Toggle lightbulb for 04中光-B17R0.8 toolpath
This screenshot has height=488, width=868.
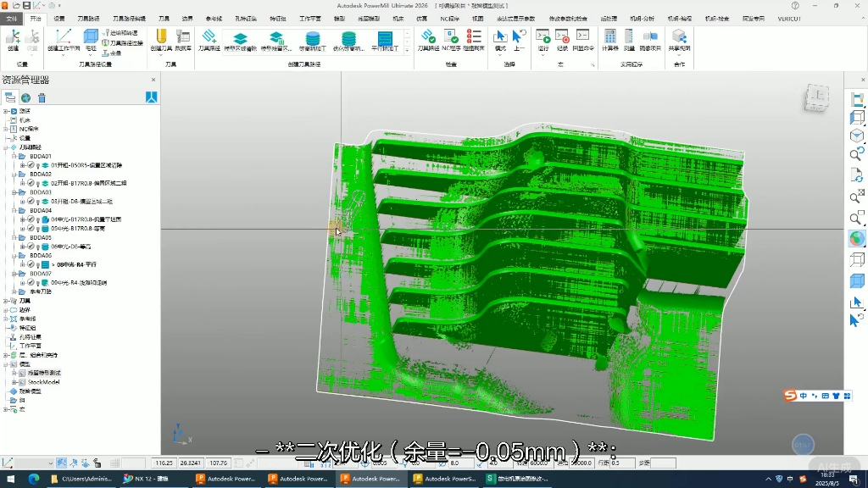pos(38,219)
